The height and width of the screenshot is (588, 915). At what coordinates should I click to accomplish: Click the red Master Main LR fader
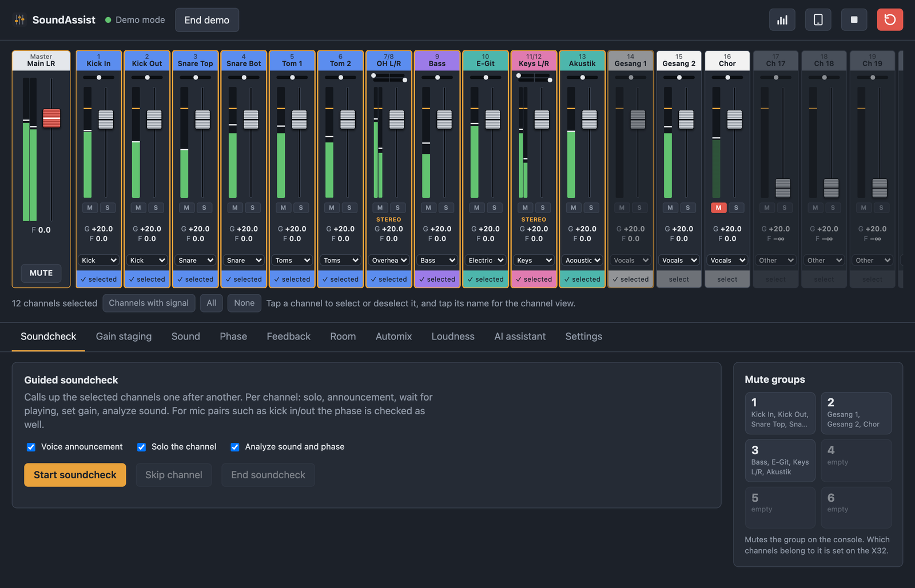coord(51,118)
